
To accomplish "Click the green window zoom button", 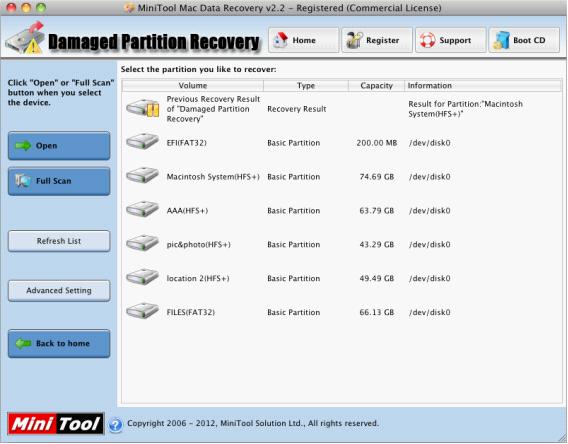I will click(x=41, y=8).
